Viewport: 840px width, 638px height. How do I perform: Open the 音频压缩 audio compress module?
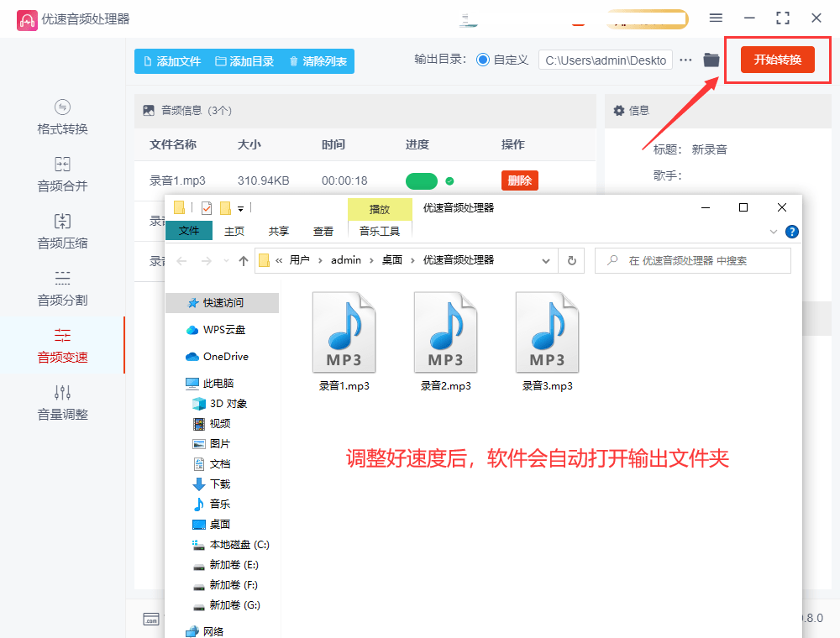62,232
